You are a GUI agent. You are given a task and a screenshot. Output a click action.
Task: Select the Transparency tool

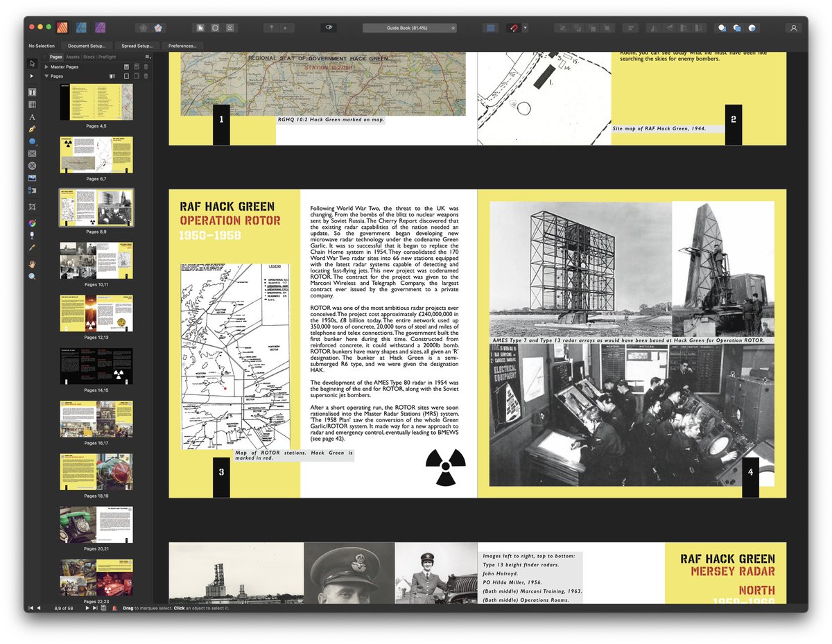(32, 235)
